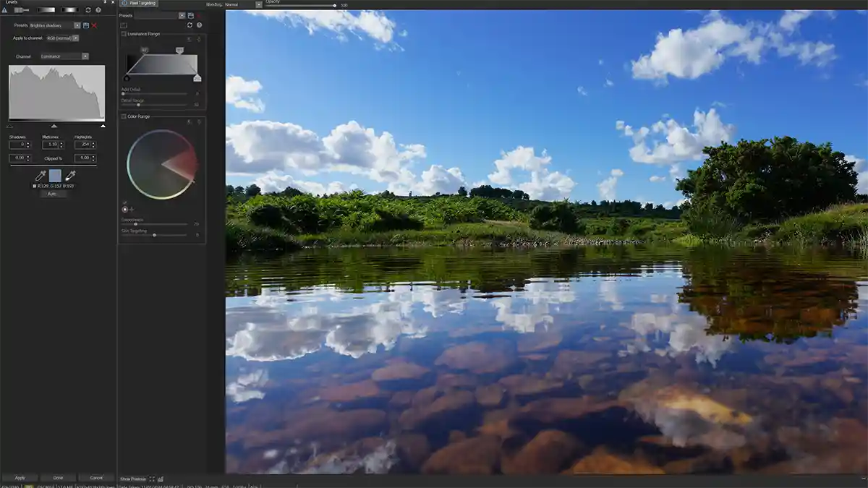
Task: Click the shadows black point triangle under histogram
Action: [9, 126]
